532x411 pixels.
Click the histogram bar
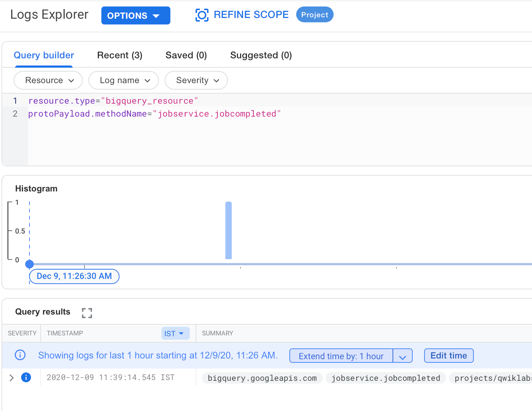click(229, 230)
